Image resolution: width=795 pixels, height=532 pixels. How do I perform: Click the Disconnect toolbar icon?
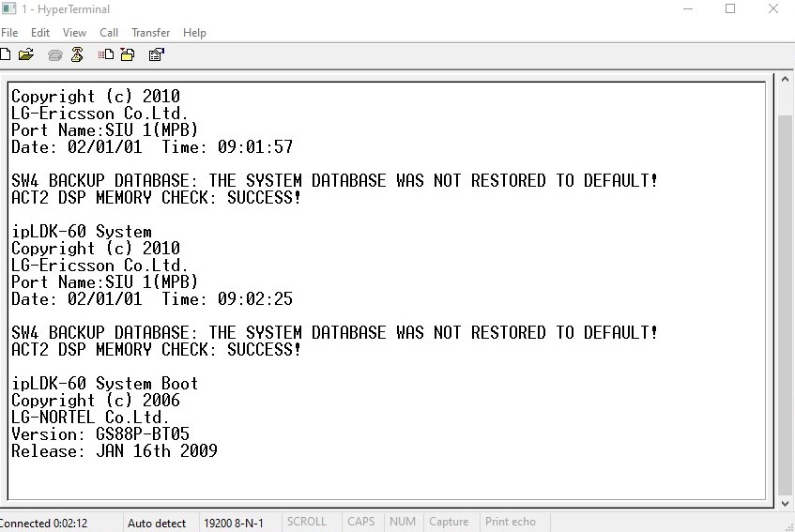tap(77, 54)
